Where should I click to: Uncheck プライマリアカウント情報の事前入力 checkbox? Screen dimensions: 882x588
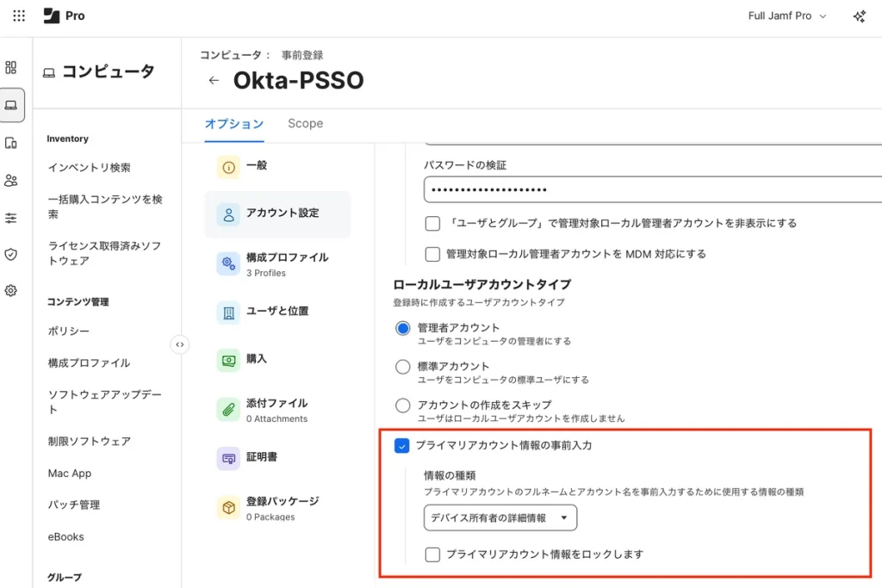coord(401,446)
